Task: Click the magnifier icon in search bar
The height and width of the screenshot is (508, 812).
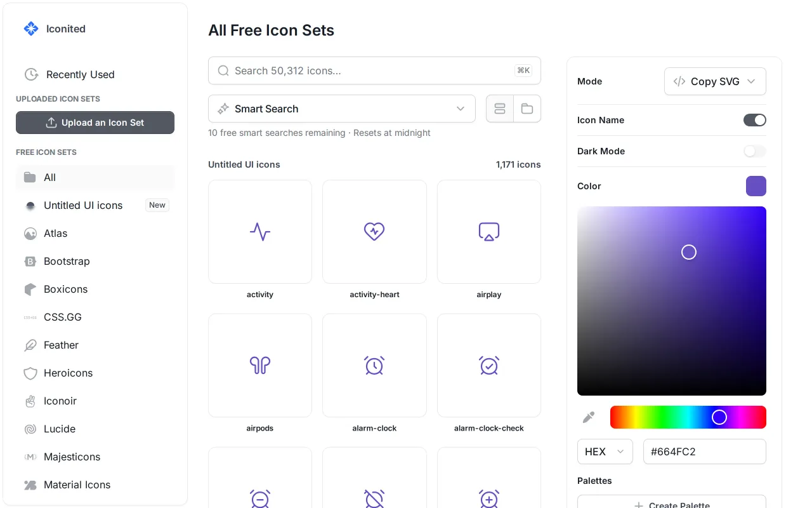Action: tap(223, 70)
